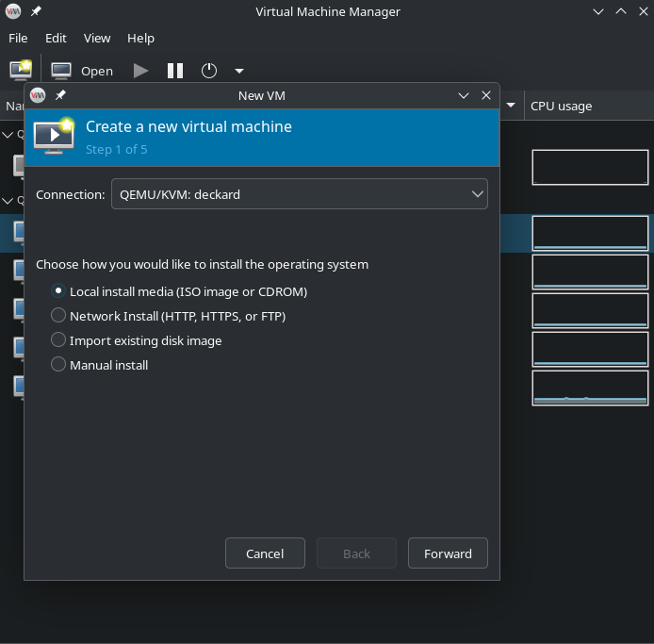Image resolution: width=654 pixels, height=644 pixels.
Task: Click the new virtual machine toolbar icon
Action: (x=21, y=71)
